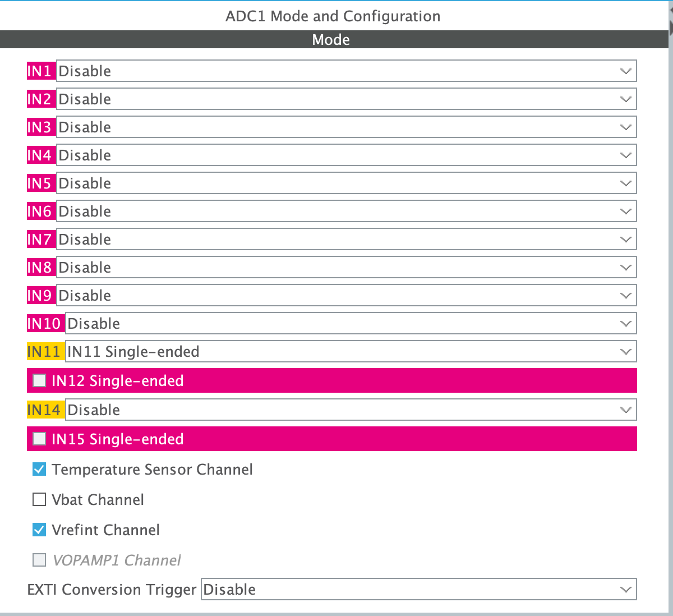673x616 pixels.
Task: Disable the Temperature Sensor Channel
Action: pyautogui.click(x=39, y=469)
